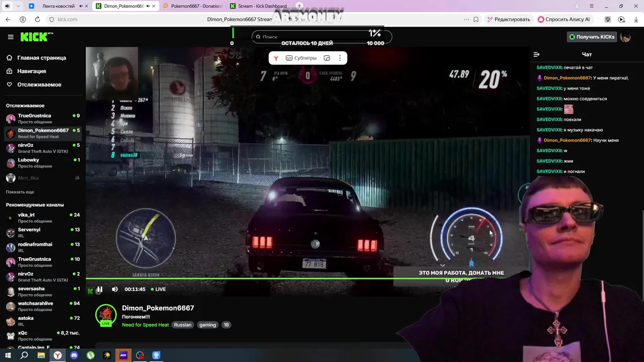
Task: Click the kick.com address bar
Action: 67,19
